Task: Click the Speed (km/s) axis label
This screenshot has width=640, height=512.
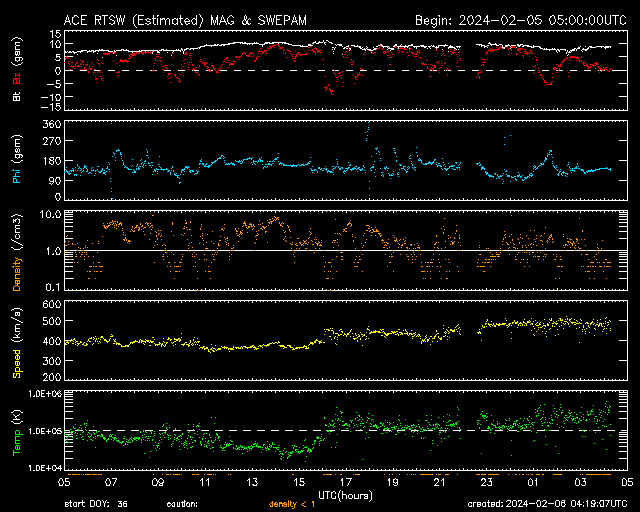Action: [15, 340]
